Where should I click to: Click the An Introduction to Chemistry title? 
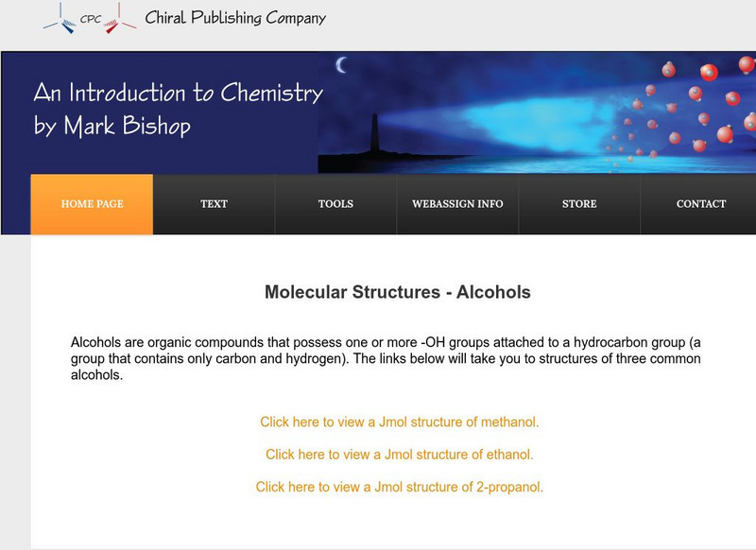click(178, 93)
